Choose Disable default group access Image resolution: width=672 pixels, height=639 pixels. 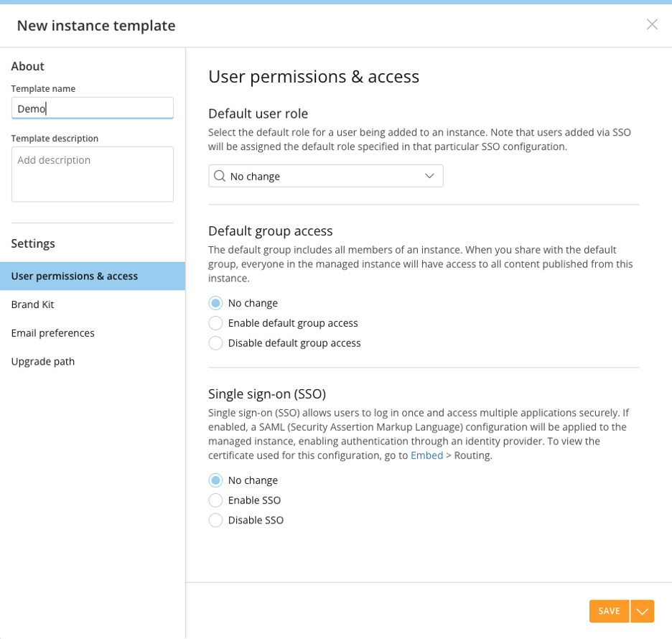pos(215,343)
